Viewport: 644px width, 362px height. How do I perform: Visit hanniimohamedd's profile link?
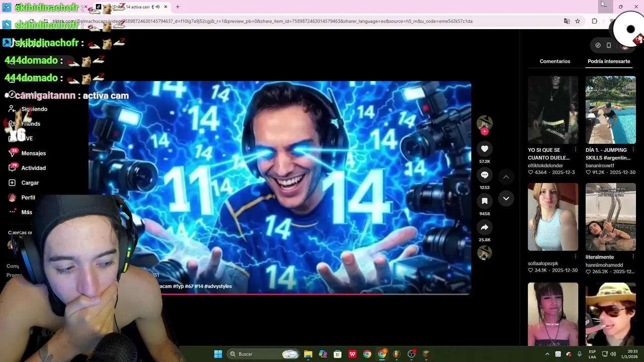tap(604, 265)
